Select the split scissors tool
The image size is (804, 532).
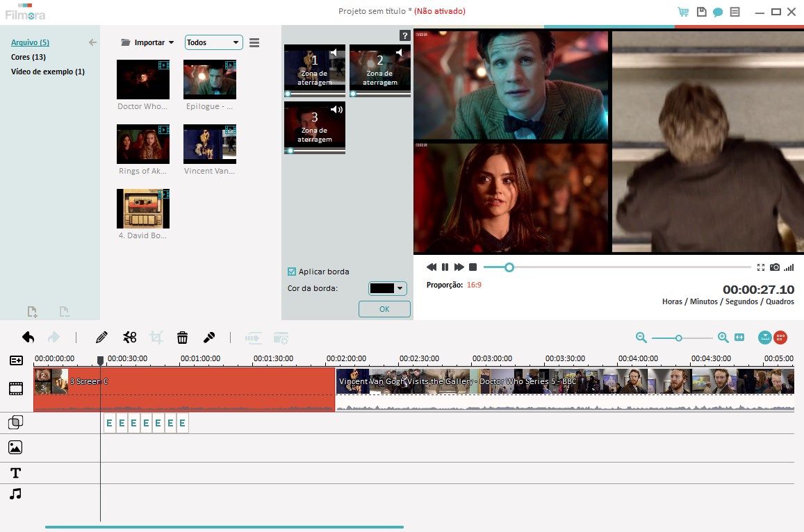tap(130, 338)
